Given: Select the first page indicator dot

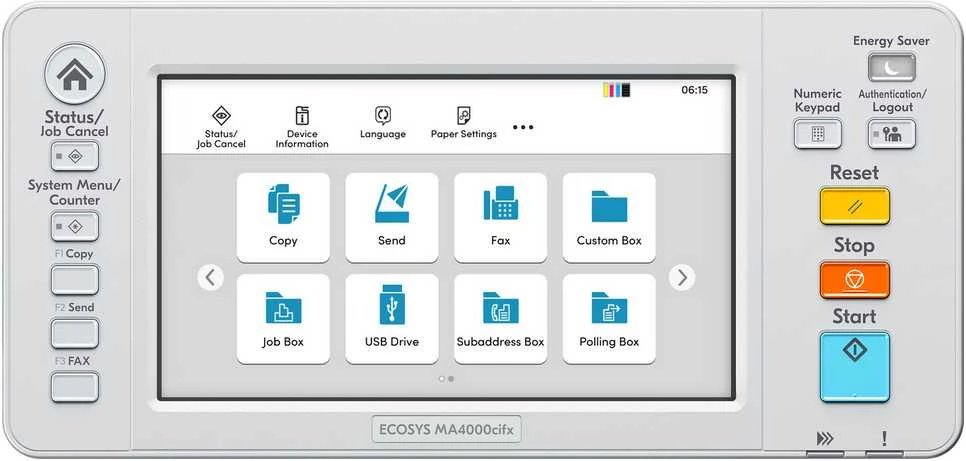Looking at the screenshot, I should click(442, 379).
